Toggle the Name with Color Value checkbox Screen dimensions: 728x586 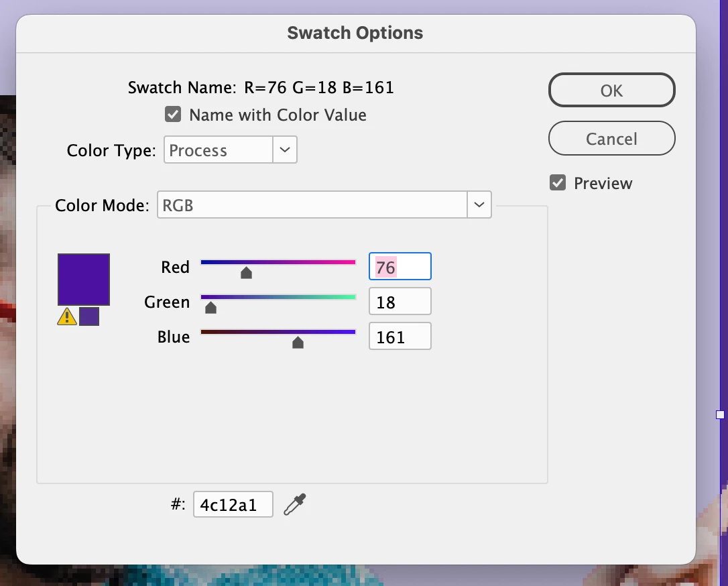(x=174, y=115)
